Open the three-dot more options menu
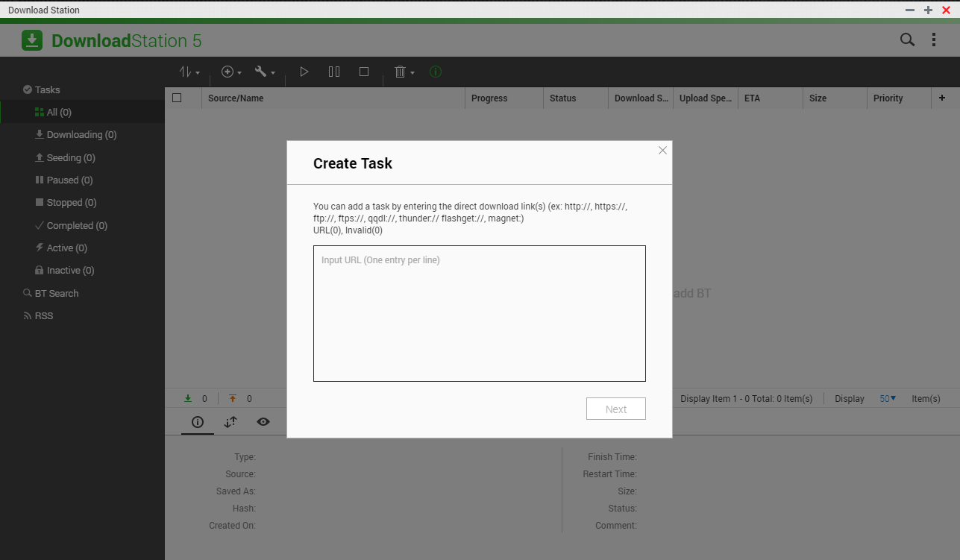This screenshot has width=960, height=560. pyautogui.click(x=934, y=40)
